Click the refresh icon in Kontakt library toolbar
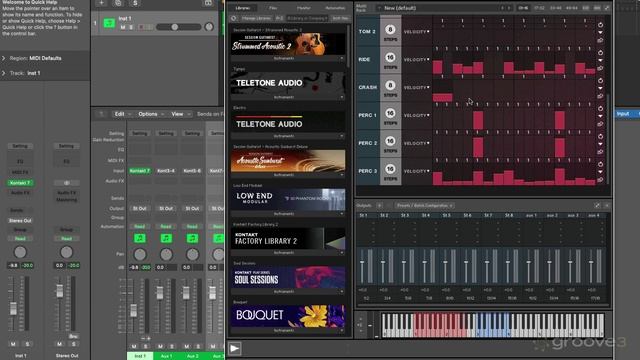This screenshot has height=360, width=640. [x=234, y=18]
